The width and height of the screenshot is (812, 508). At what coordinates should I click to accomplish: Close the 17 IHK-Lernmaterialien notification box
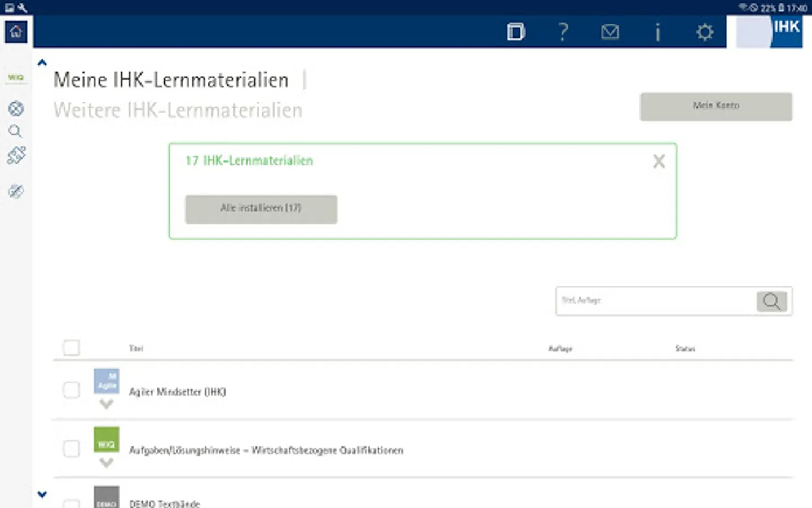(x=659, y=161)
